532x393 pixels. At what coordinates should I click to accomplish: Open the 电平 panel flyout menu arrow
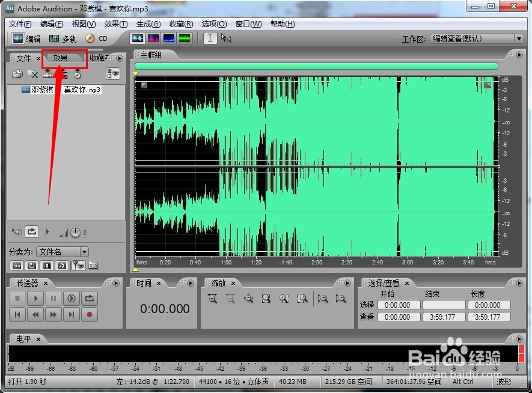click(x=519, y=339)
